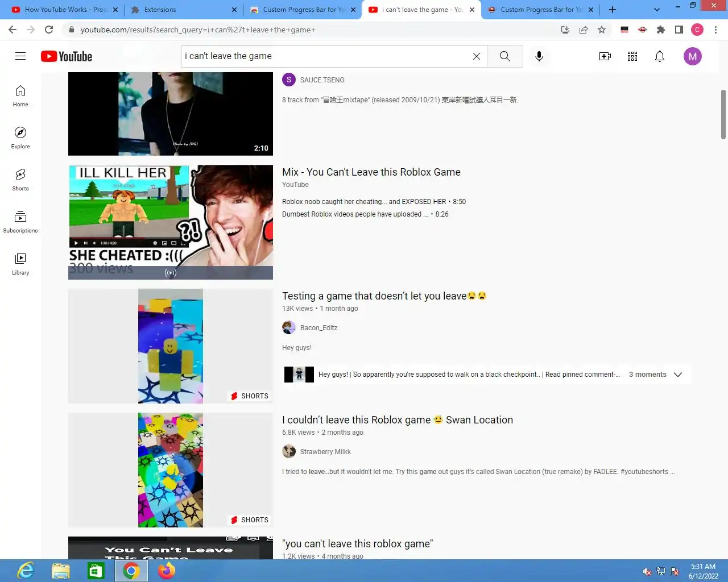Open the Create video button
The height and width of the screenshot is (582, 728).
point(605,56)
